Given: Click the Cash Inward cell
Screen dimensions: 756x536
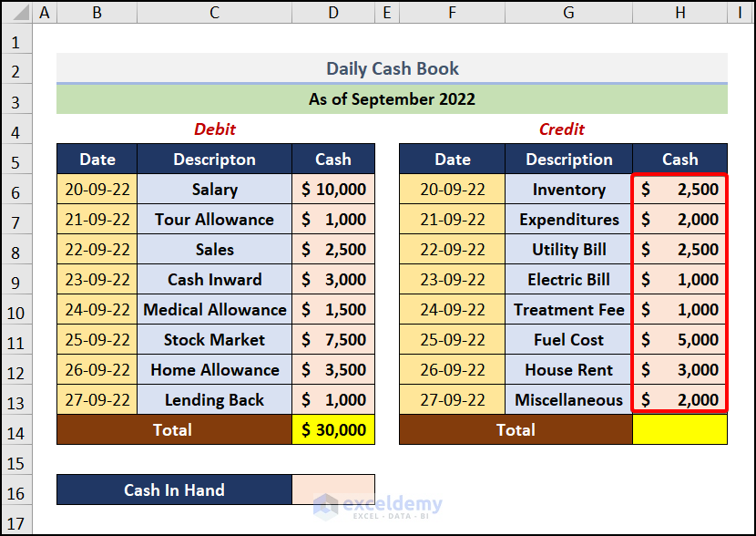Looking at the screenshot, I should click(215, 279).
